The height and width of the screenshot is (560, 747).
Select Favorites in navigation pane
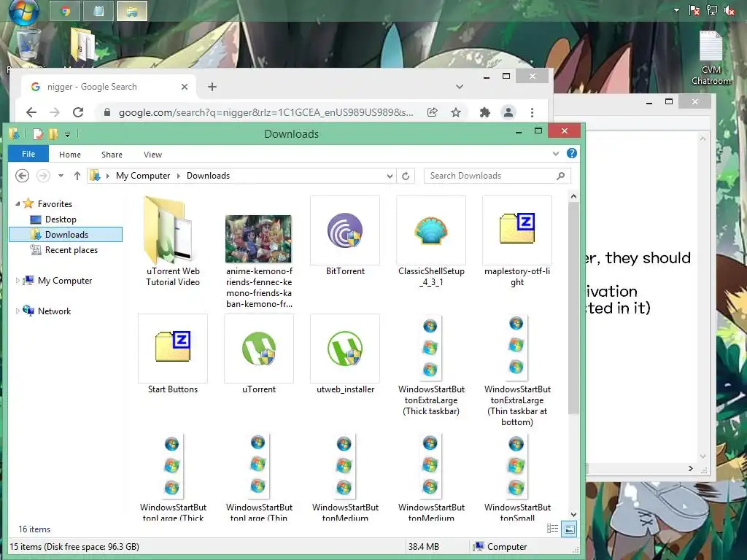point(55,204)
